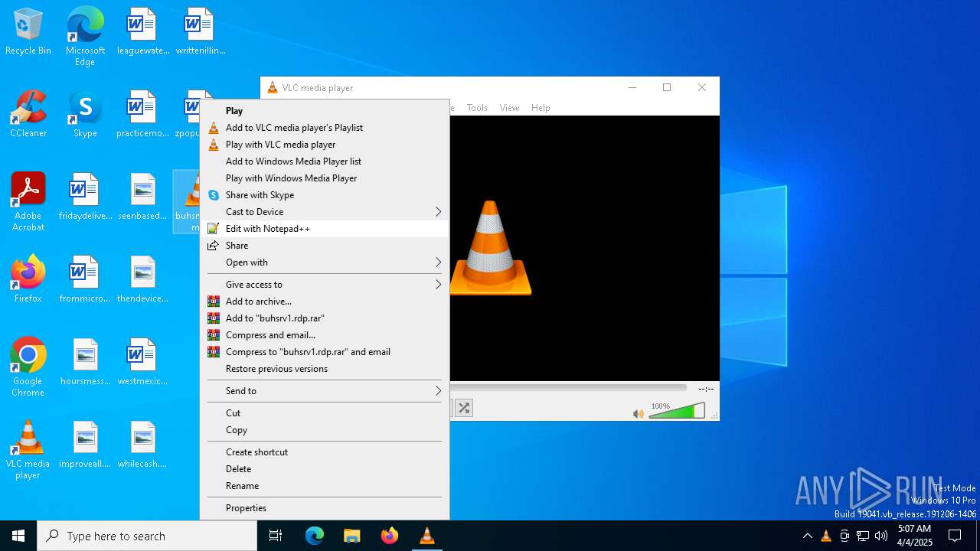Open the notification center icon
980x551 pixels.
point(955,536)
